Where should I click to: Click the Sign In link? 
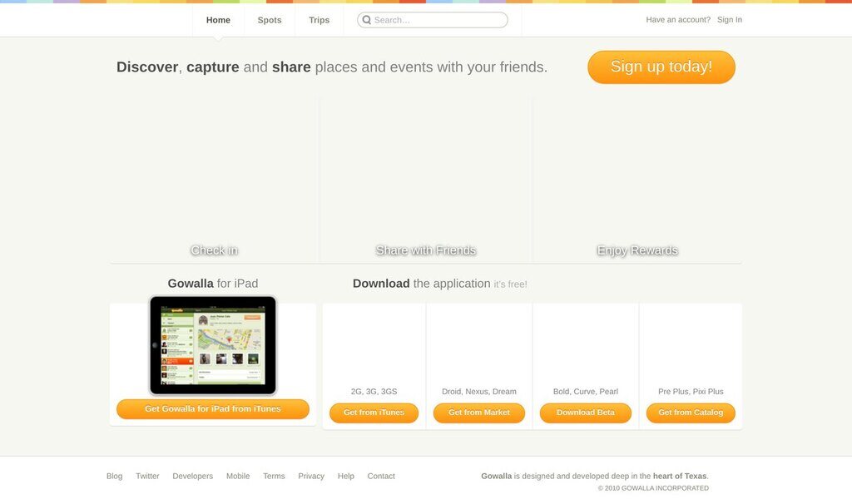tap(729, 20)
